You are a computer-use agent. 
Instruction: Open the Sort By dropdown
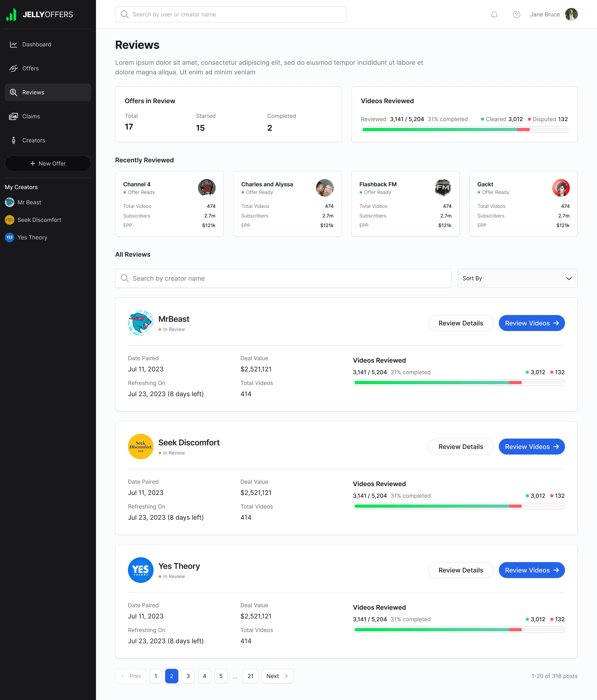(518, 278)
